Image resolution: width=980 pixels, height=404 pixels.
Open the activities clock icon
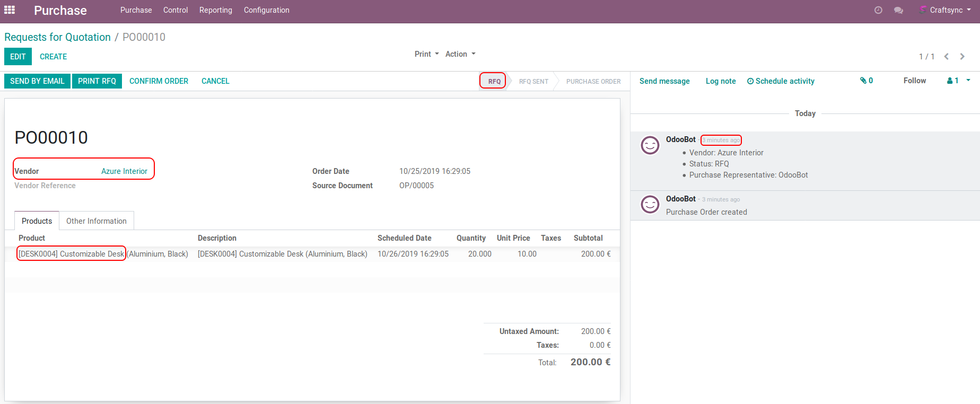click(x=878, y=10)
